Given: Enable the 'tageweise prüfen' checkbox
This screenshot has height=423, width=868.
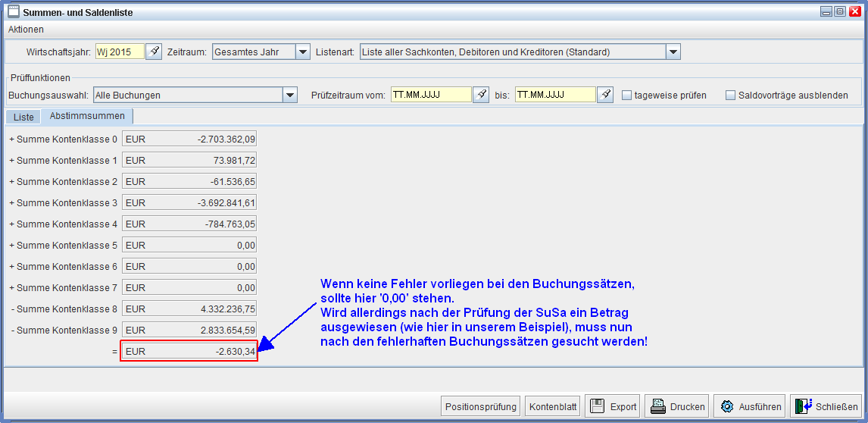Looking at the screenshot, I should [x=626, y=96].
